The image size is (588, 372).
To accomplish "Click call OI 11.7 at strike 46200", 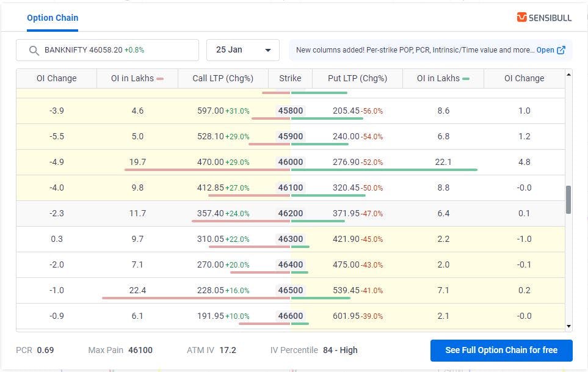I will coord(137,213).
